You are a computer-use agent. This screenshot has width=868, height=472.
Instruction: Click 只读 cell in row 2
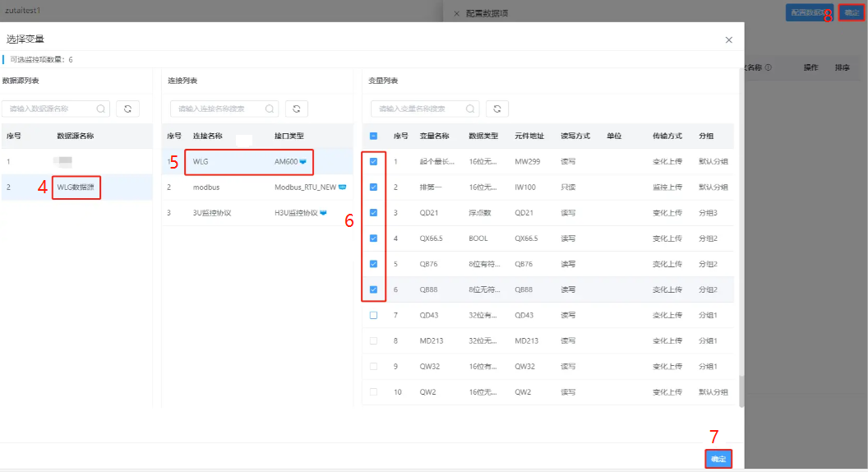[x=568, y=187]
